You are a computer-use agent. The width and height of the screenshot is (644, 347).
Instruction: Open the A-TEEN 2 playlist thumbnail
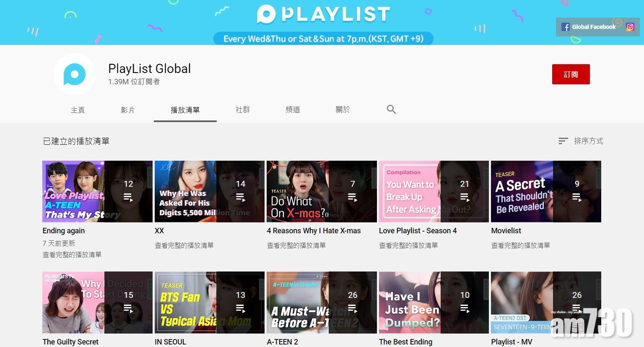tap(322, 303)
